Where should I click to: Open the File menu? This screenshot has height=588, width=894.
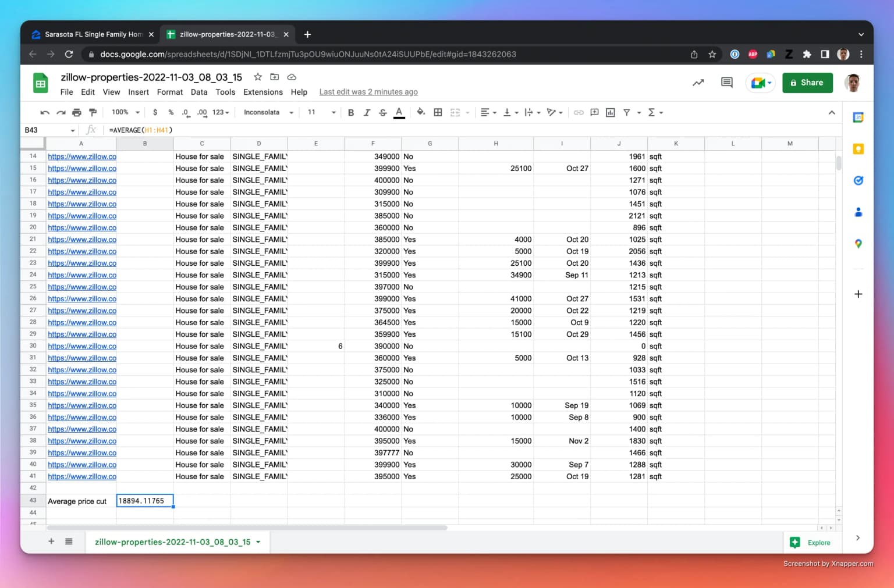click(67, 92)
